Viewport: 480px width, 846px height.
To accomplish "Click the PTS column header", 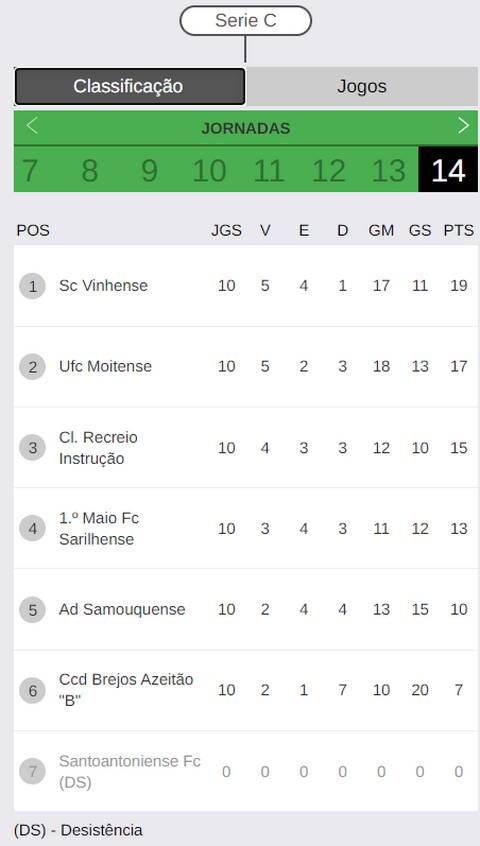I will coord(458,230).
